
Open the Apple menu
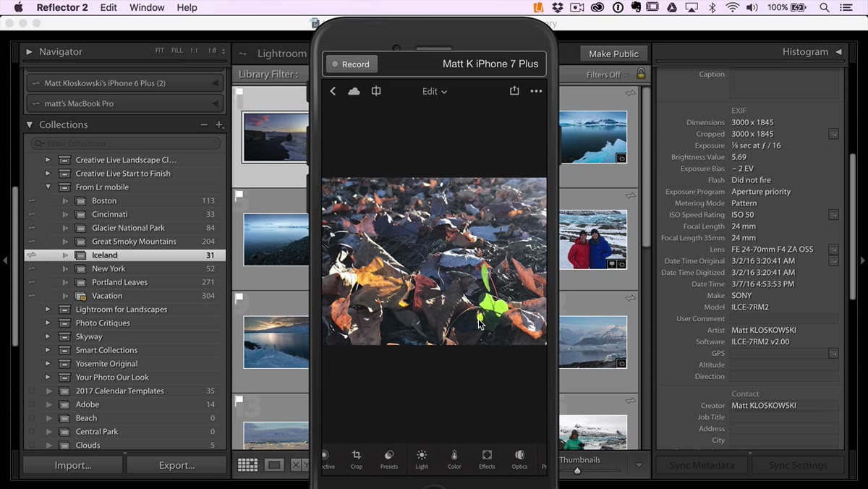(x=19, y=7)
